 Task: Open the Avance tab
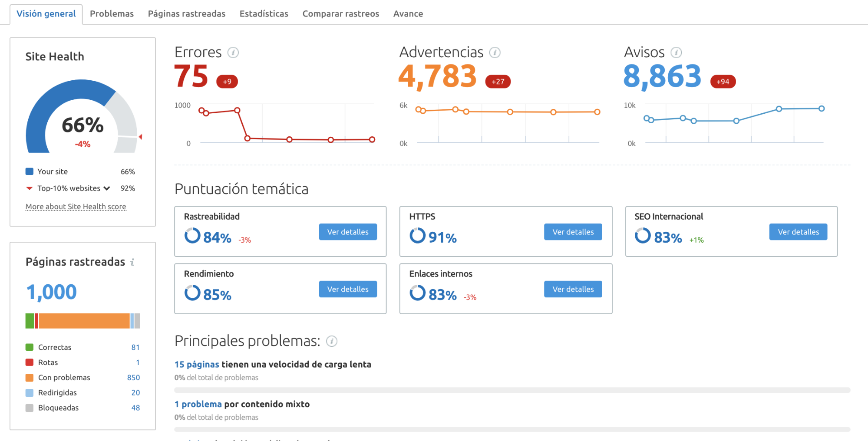(x=408, y=13)
